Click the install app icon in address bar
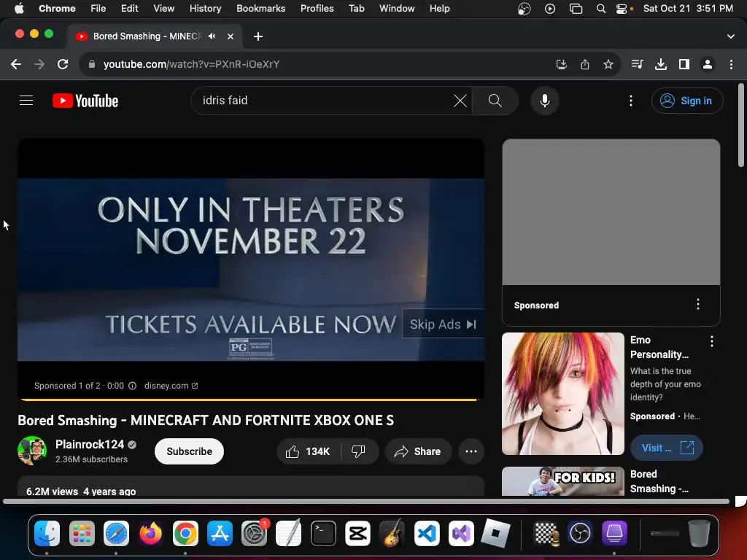Viewport: 747px width, 560px height. click(x=562, y=64)
